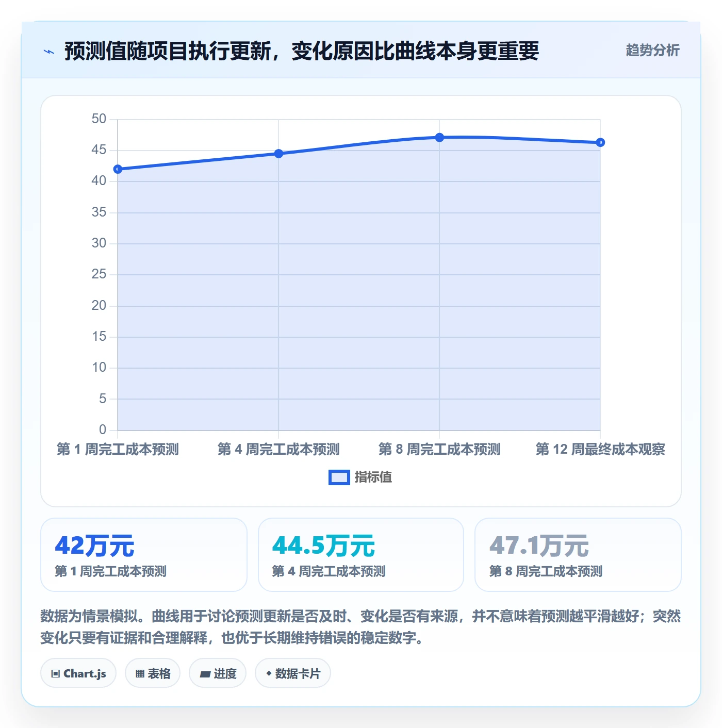Click the Chart.js tag chip
The width and height of the screenshot is (722, 728).
[78, 673]
